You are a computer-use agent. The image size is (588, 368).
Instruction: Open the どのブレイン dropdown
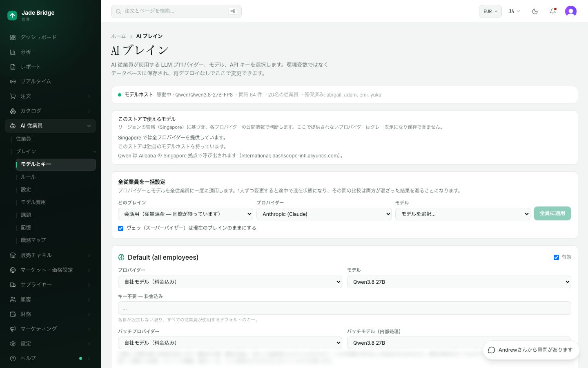point(185,214)
